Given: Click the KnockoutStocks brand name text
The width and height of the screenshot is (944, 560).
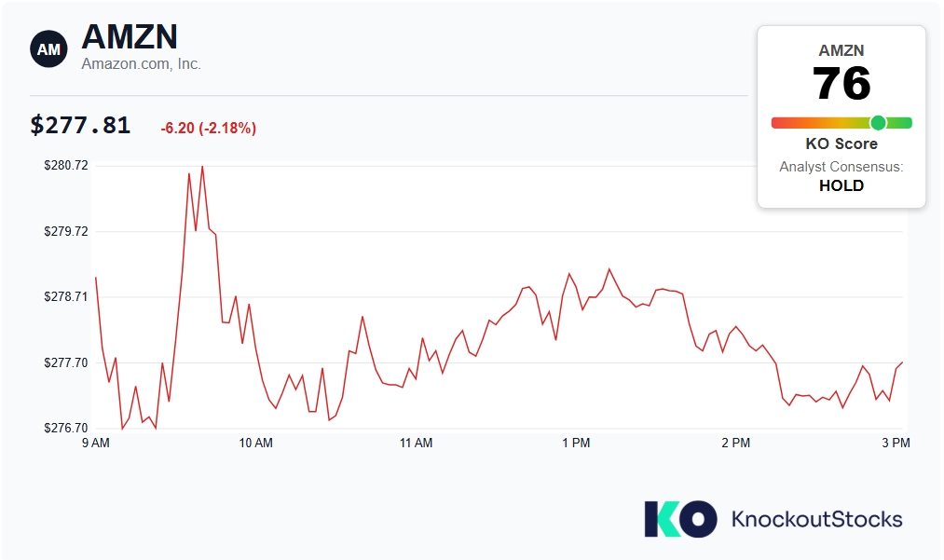Looking at the screenshot, I should (x=817, y=519).
